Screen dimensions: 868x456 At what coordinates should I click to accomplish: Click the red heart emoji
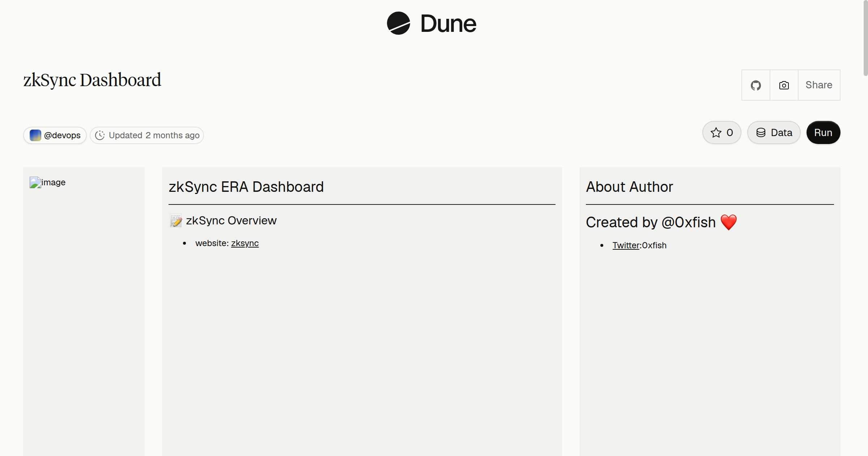click(x=728, y=222)
